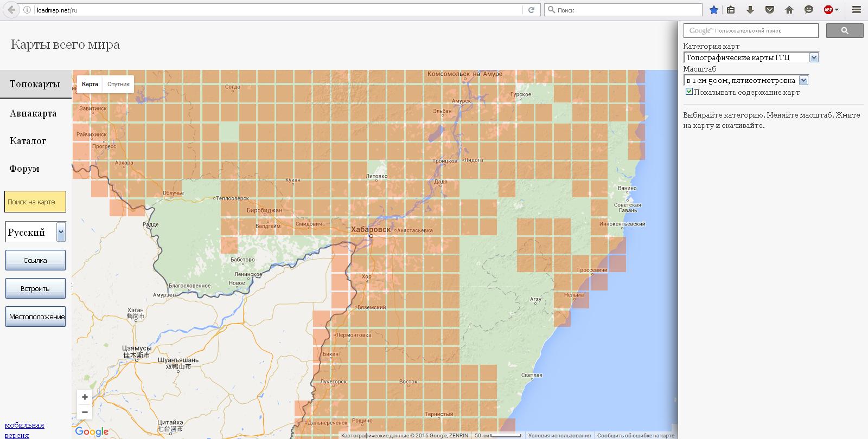This screenshot has height=439, width=868.
Task: Reload the page with the refresh icon
Action: [x=532, y=10]
